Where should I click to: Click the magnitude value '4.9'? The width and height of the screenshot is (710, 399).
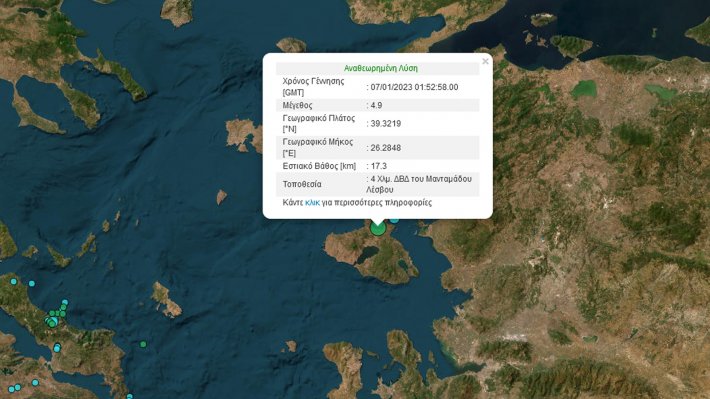click(x=376, y=105)
